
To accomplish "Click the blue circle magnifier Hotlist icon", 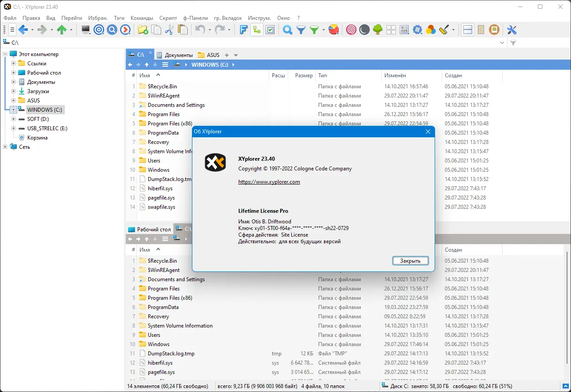I will point(112,30).
